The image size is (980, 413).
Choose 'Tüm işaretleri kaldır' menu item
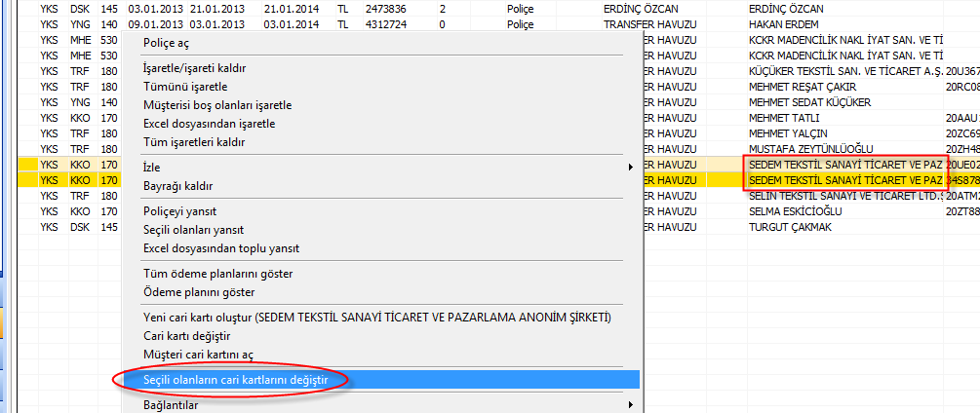pyautogui.click(x=193, y=142)
